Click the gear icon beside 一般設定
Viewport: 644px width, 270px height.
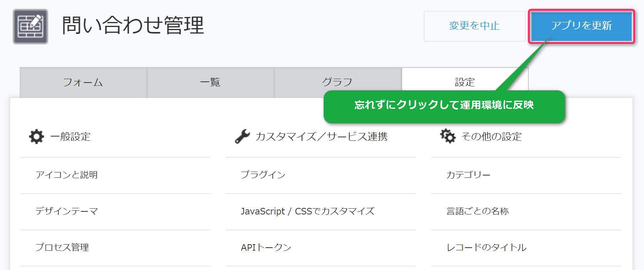click(x=36, y=137)
